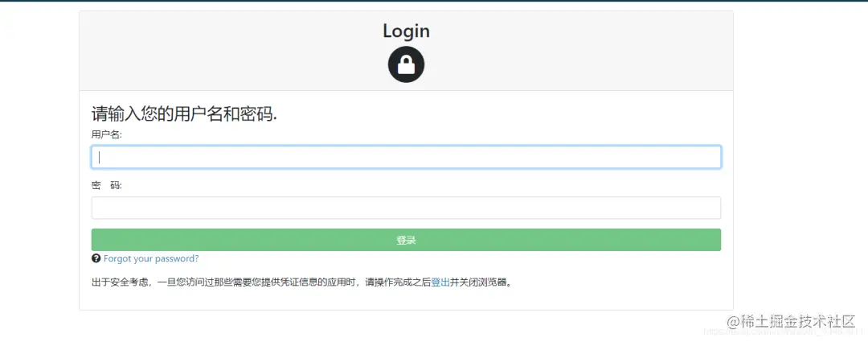Click the green 登录 login button

pos(406,240)
